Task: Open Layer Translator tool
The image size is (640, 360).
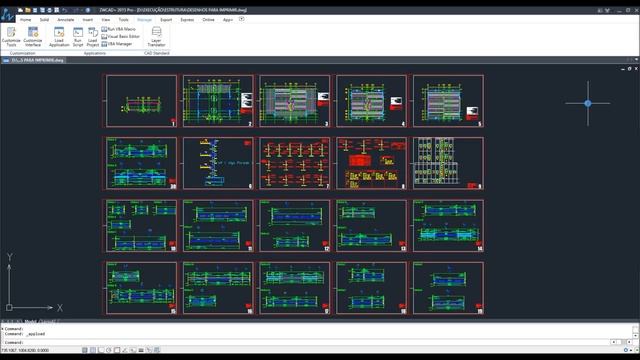Action: pyautogui.click(x=156, y=37)
